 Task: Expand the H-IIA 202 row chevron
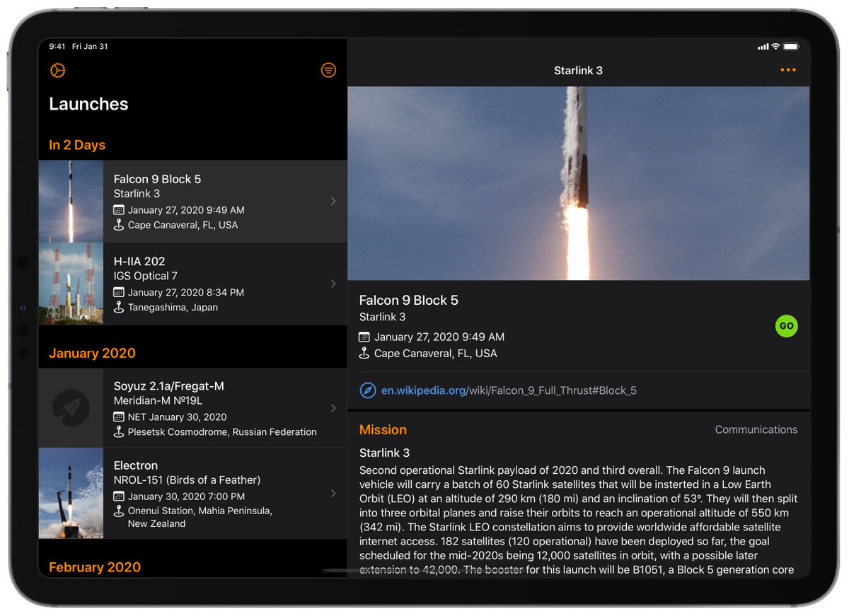coord(333,284)
